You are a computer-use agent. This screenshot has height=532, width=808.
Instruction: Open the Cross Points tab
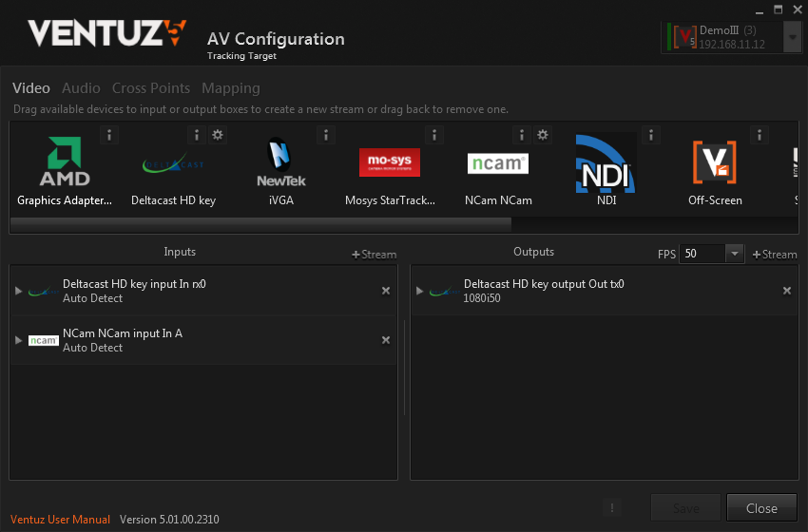151,88
